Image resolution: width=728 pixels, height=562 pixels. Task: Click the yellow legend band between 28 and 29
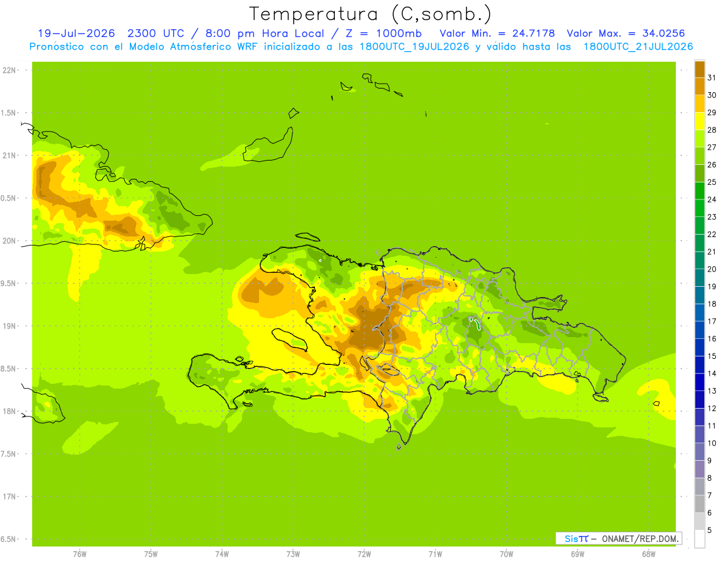[x=699, y=121]
